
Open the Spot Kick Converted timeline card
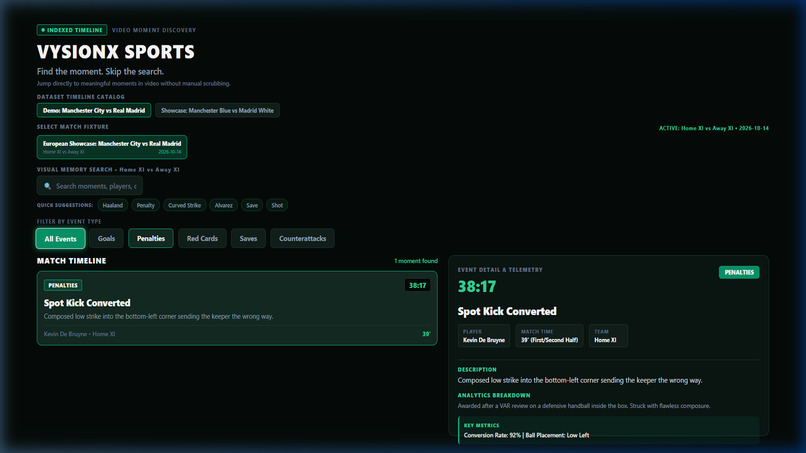[237, 309]
